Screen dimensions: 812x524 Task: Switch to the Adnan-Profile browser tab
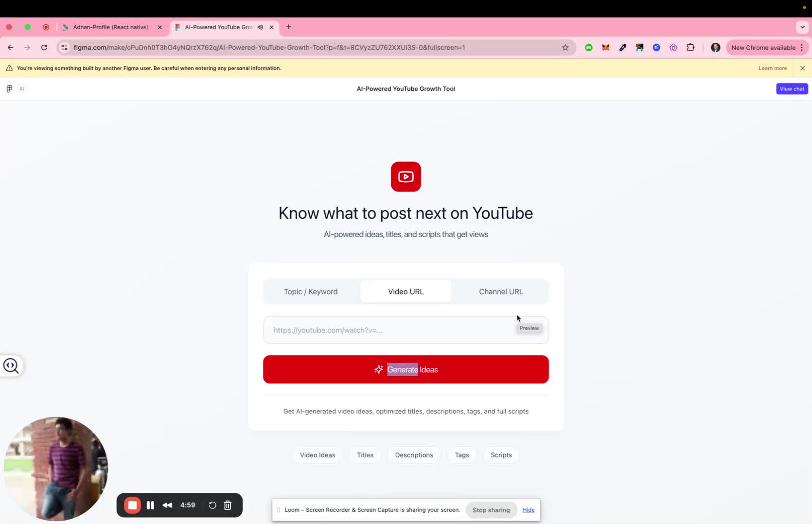(x=110, y=27)
